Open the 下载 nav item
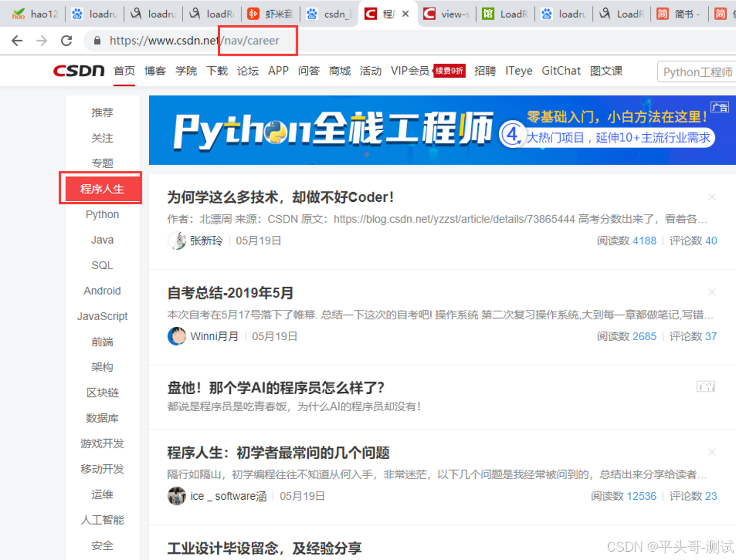Image resolution: width=736 pixels, height=560 pixels. point(217,71)
